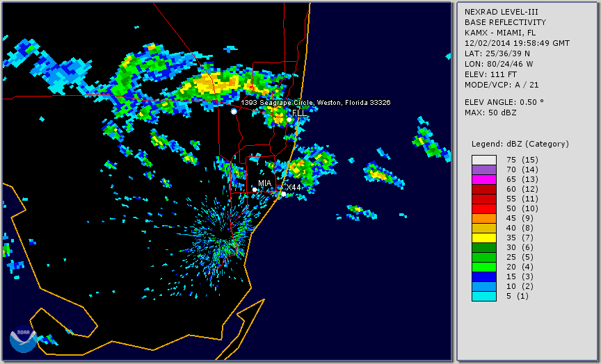601x364 pixels.
Task: Click the X44 marker dot
Action: click(x=283, y=194)
